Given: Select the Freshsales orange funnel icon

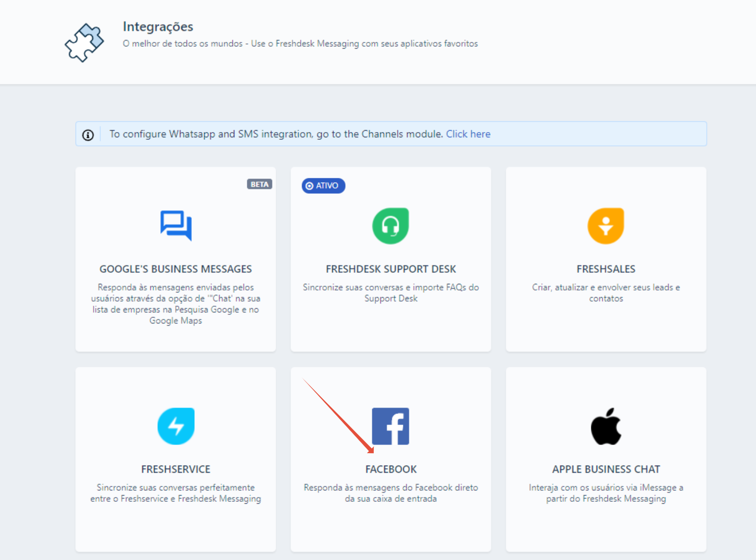Looking at the screenshot, I should click(606, 226).
